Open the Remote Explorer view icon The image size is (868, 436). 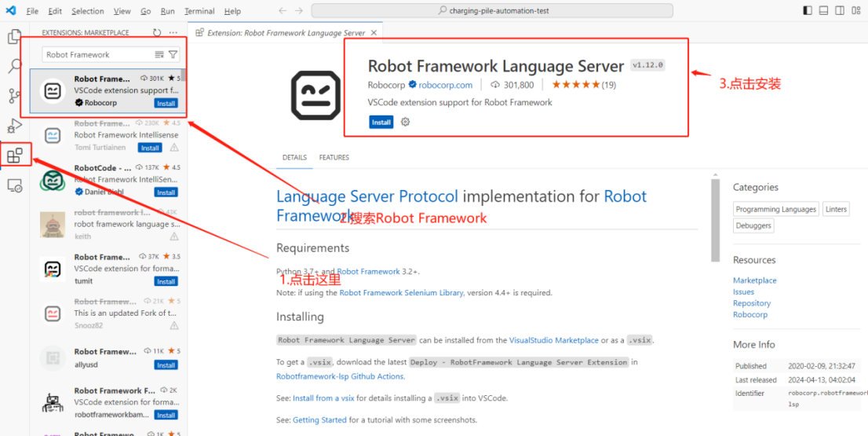coord(14,185)
